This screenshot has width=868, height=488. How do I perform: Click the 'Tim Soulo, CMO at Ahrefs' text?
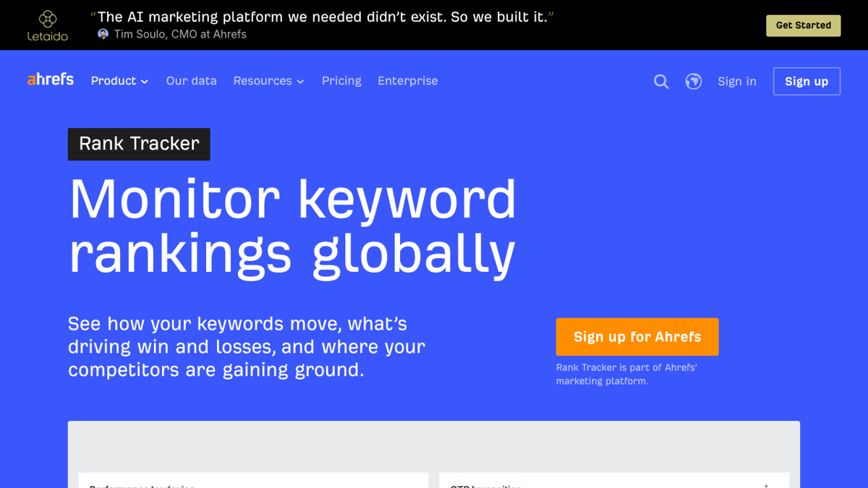[180, 34]
